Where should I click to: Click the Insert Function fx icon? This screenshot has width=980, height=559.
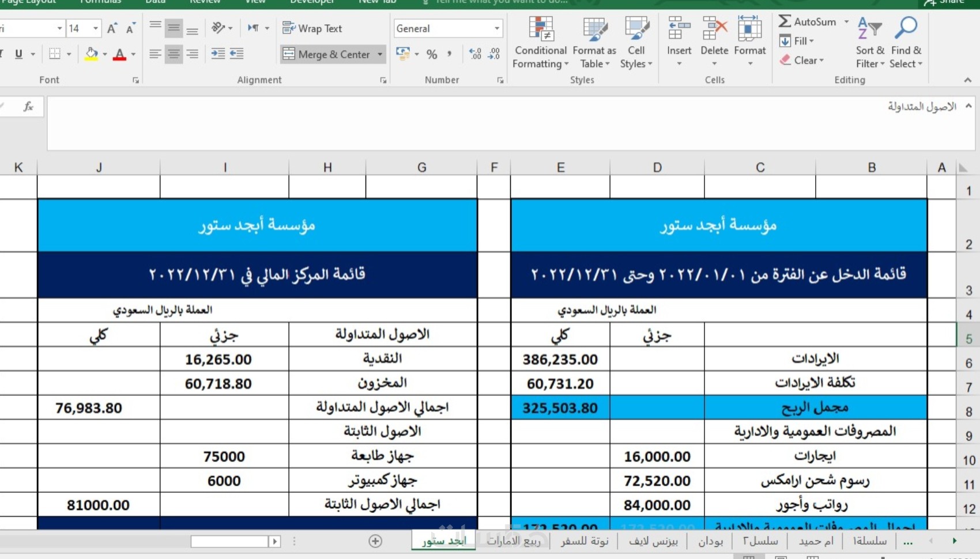click(x=28, y=106)
